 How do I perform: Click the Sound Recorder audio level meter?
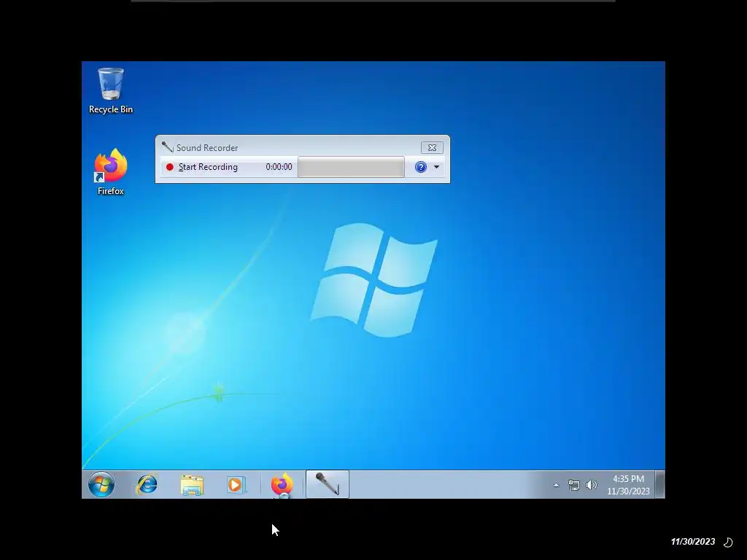(351, 167)
